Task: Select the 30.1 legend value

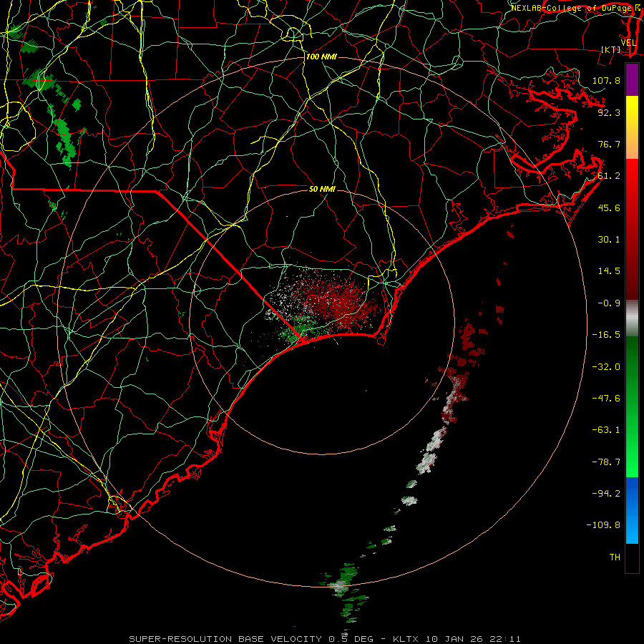Action: [x=609, y=240]
